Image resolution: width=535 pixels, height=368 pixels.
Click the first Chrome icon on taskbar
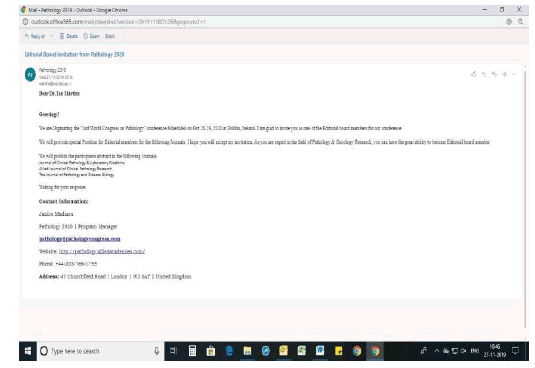357,351
